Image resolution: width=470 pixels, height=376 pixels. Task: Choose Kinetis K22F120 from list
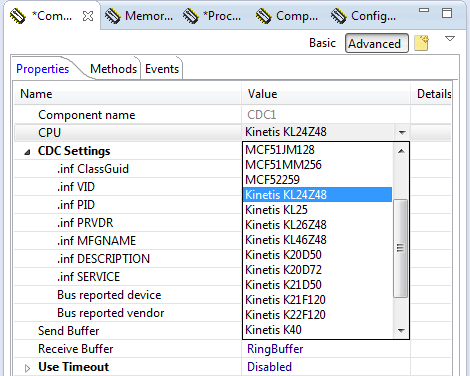click(318, 315)
